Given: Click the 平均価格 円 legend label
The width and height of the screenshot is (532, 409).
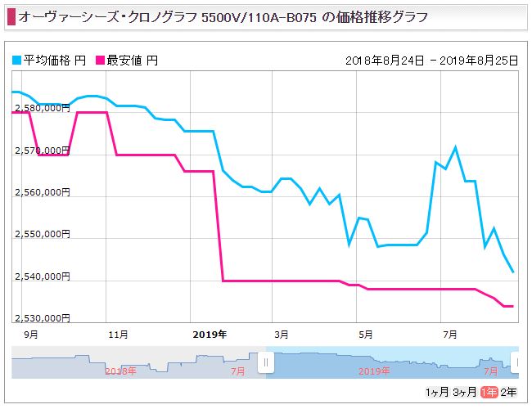Looking at the screenshot, I should pos(54,61).
